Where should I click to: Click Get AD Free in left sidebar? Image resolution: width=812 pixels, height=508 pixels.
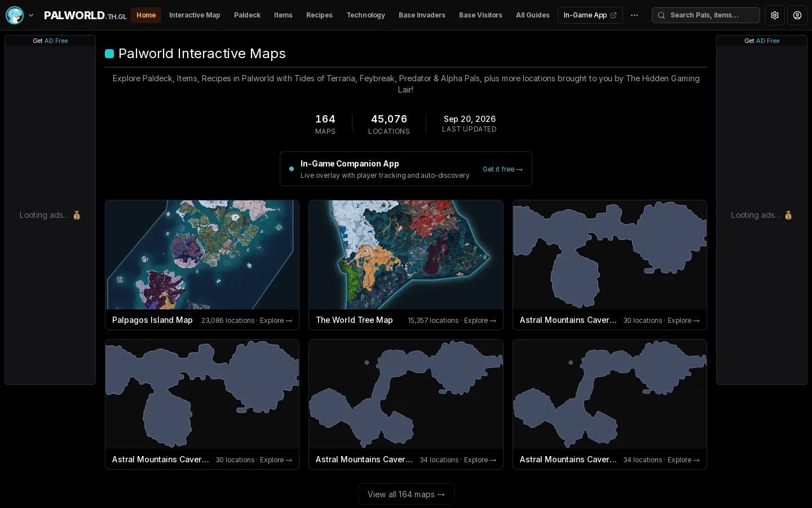[50, 41]
